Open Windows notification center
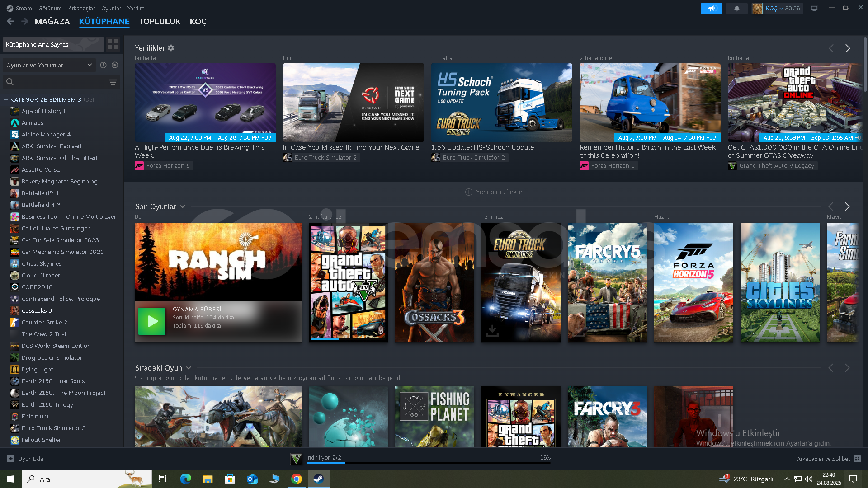 tap(853, 479)
